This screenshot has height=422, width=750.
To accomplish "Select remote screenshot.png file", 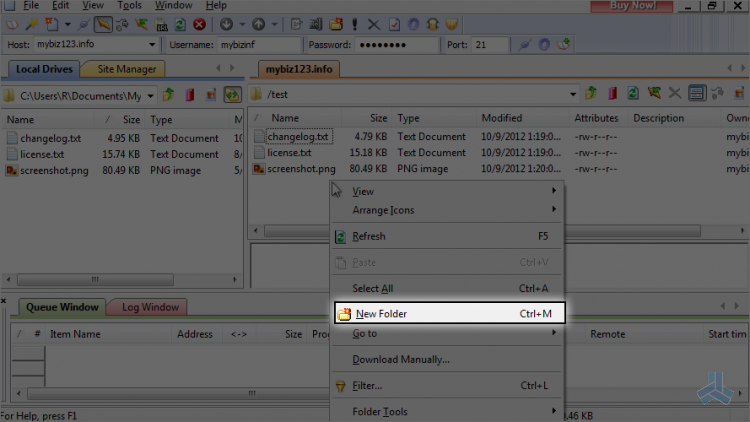I will pyautogui.click(x=301, y=169).
